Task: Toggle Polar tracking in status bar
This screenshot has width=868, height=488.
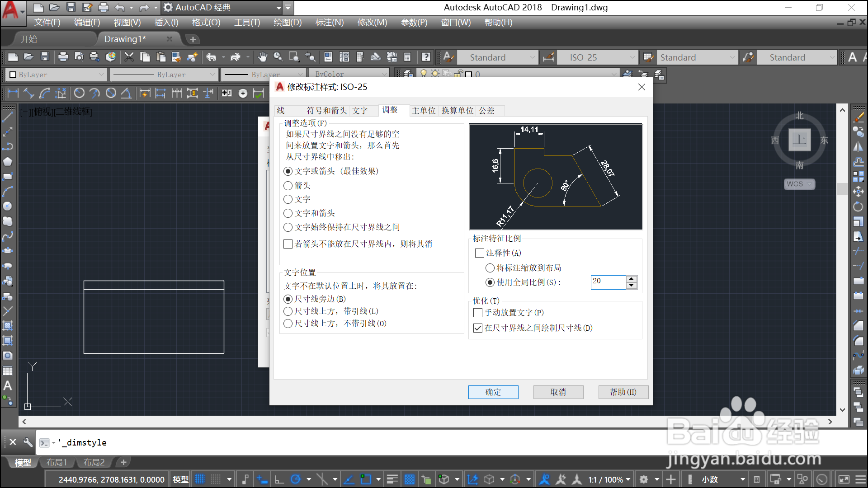Action: tap(296, 479)
